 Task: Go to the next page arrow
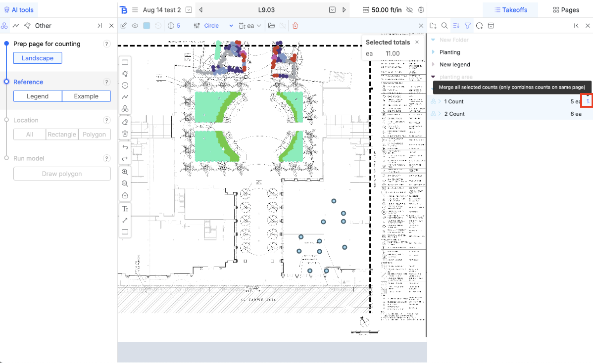pos(344,10)
